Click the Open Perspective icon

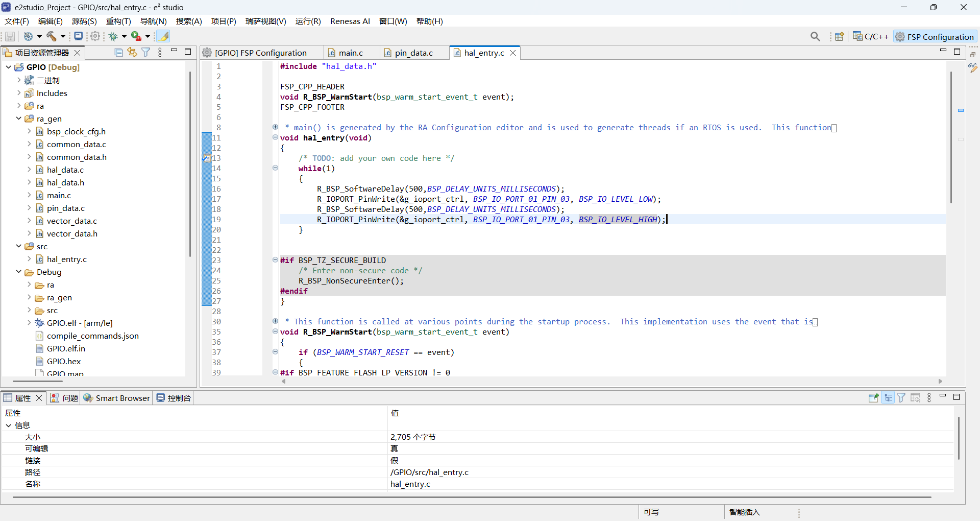(839, 36)
